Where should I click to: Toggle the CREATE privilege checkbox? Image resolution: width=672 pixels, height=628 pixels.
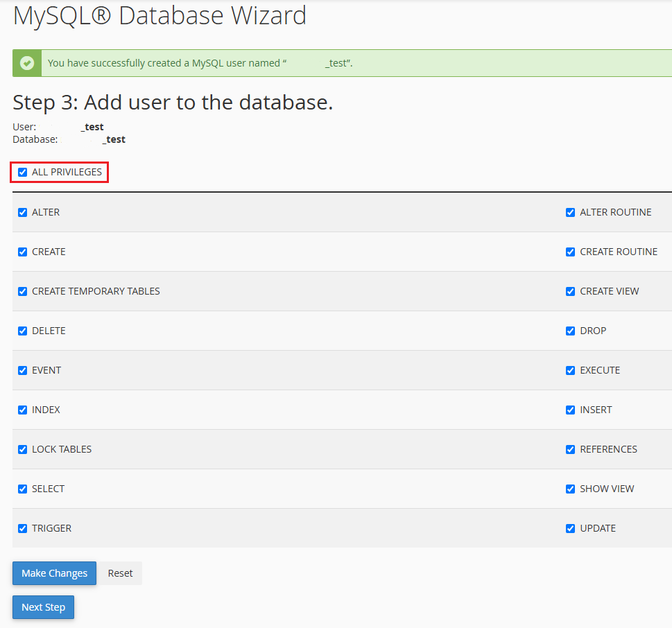point(23,252)
